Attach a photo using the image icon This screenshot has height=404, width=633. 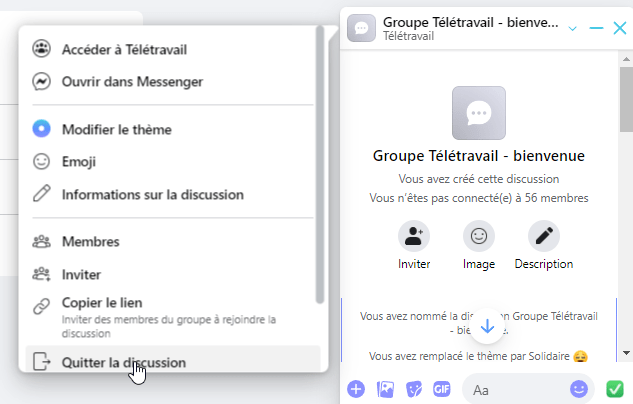(384, 389)
